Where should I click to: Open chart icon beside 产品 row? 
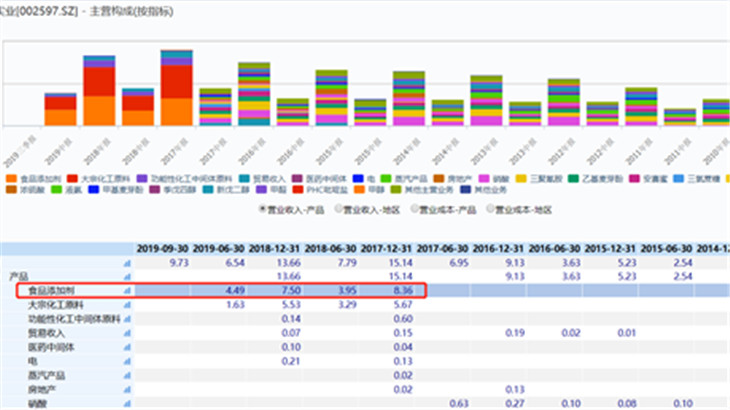pos(127,277)
